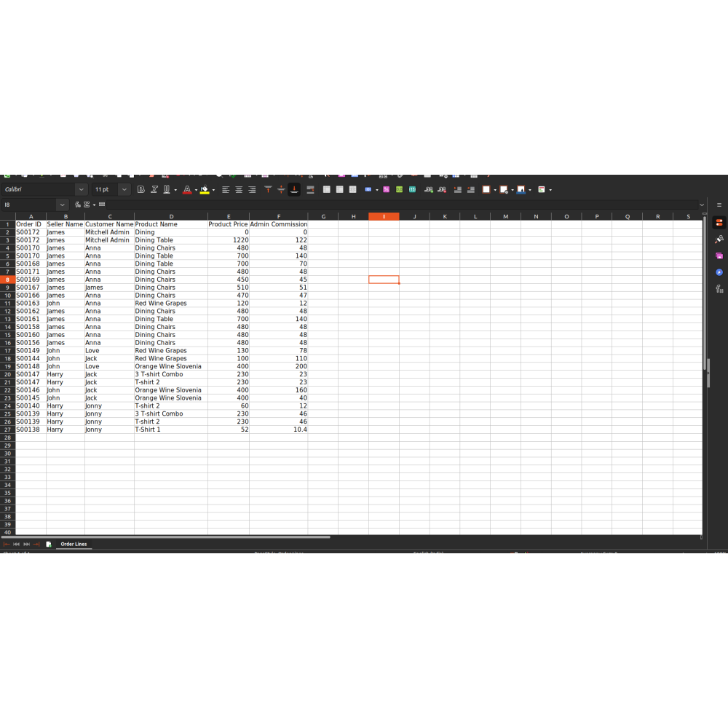This screenshot has height=728, width=728.
Task: Open the Name Box dropdown arrow
Action: [63, 205]
